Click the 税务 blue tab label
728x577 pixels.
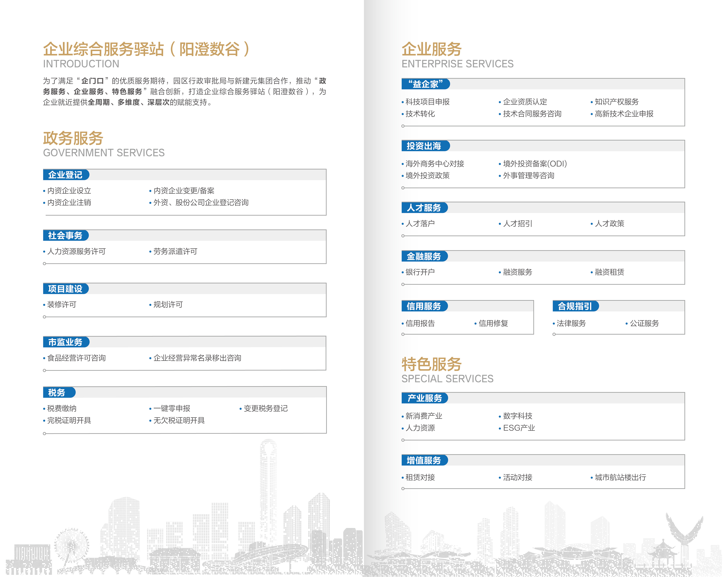[57, 392]
